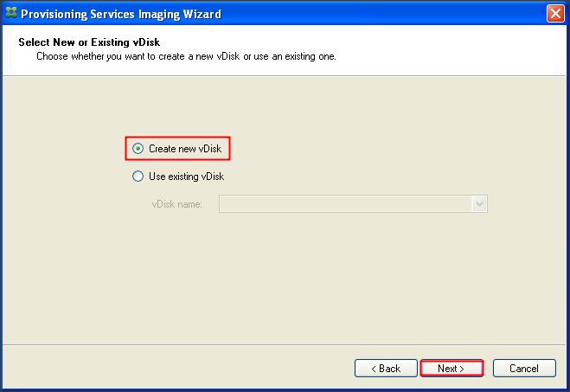The height and width of the screenshot is (392, 570).
Task: Click inside the vDisk name combo box
Action: (x=344, y=203)
